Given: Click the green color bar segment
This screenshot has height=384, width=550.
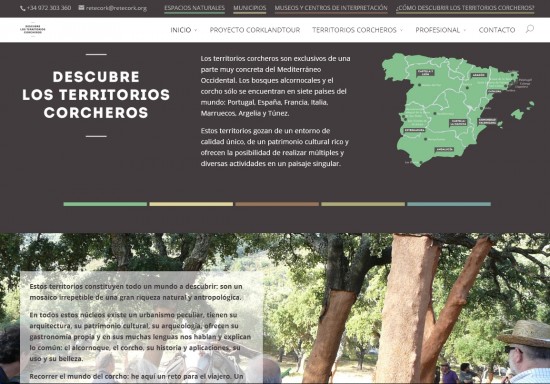Looking at the screenshot, I should (x=105, y=204).
